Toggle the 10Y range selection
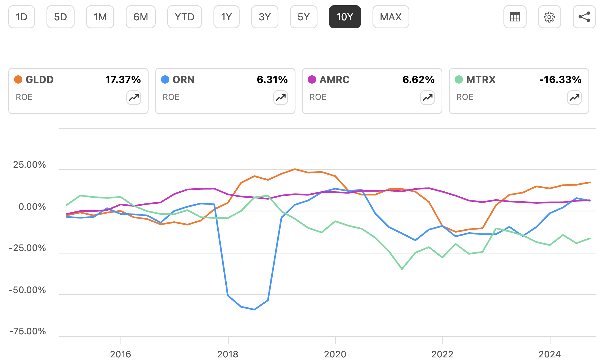 click(x=345, y=17)
